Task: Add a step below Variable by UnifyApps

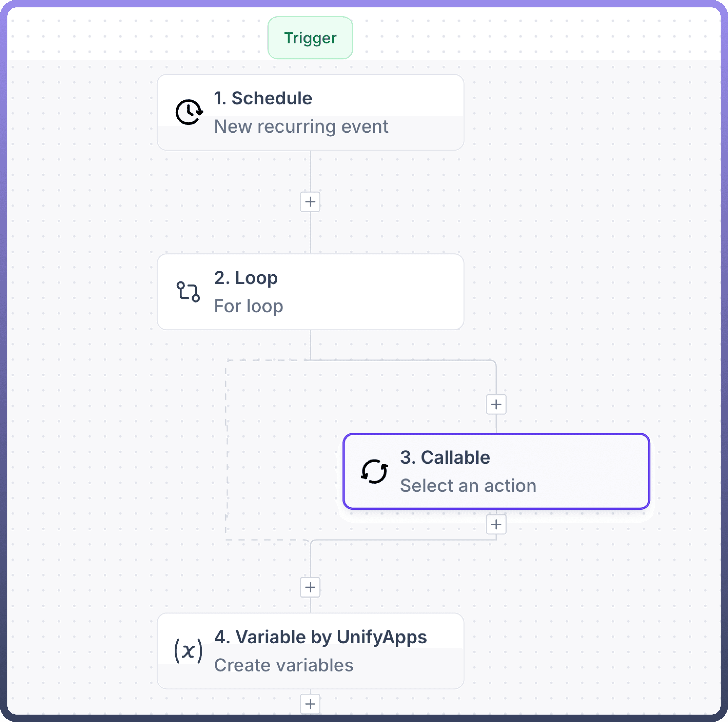Action: (x=310, y=704)
